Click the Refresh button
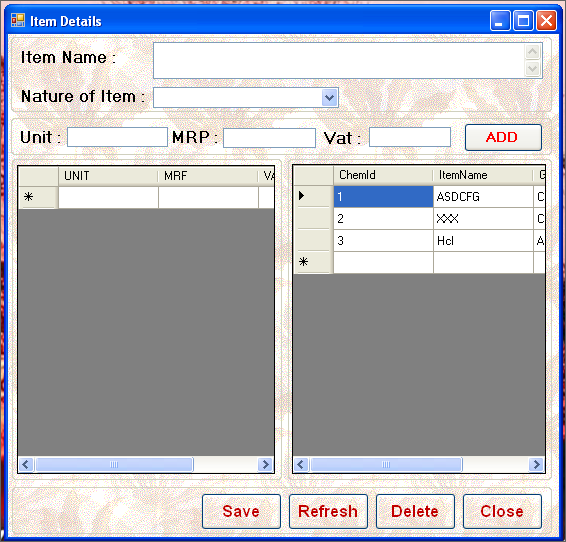Screen dimensions: 566x542 click(328, 511)
